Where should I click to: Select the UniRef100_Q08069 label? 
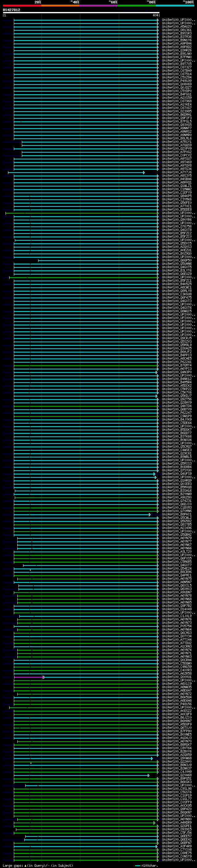pyautogui.click(x=177, y=84)
